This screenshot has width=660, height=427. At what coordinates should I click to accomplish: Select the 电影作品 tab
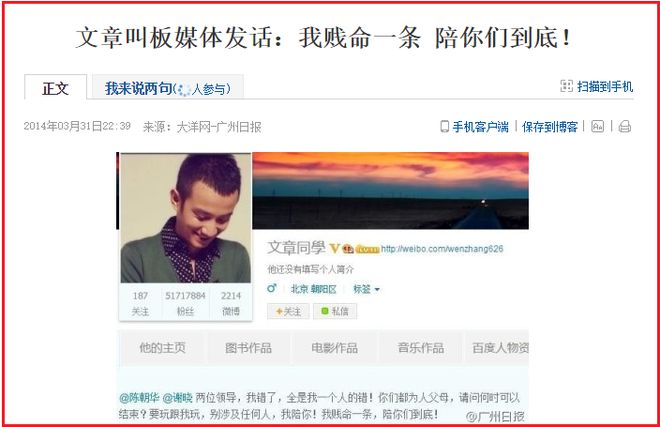coord(335,348)
